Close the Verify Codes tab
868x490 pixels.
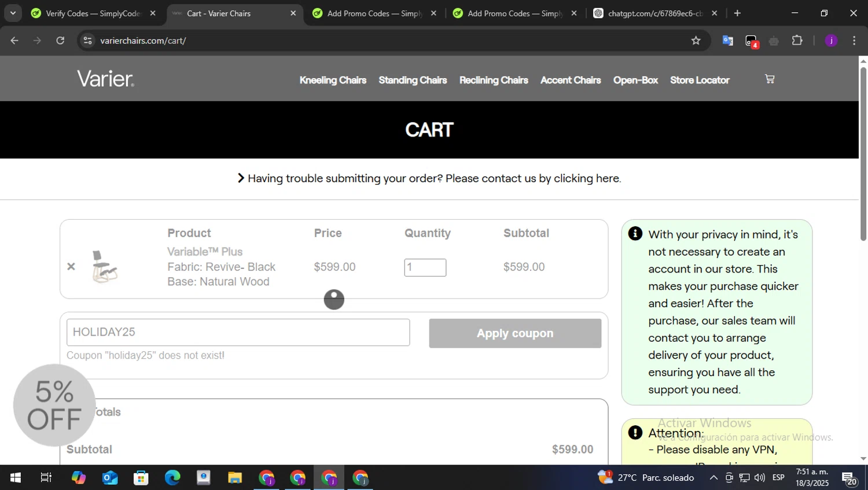coord(153,13)
